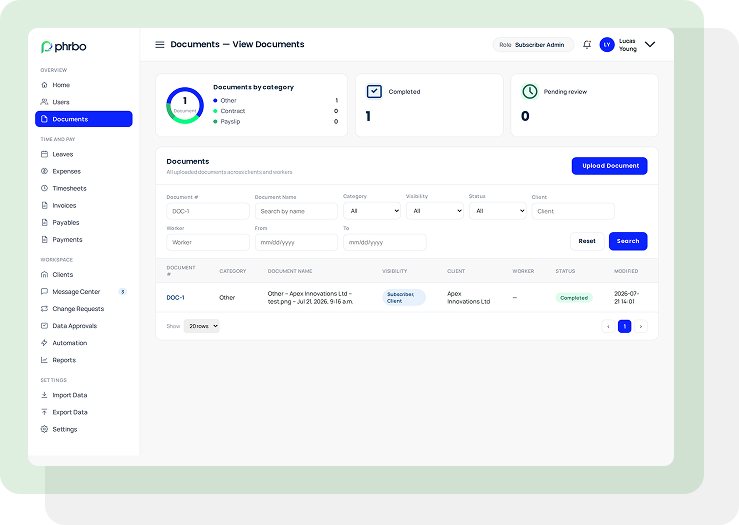739x525 pixels.
Task: Open Message Center in the sidebar
Action: (83, 292)
